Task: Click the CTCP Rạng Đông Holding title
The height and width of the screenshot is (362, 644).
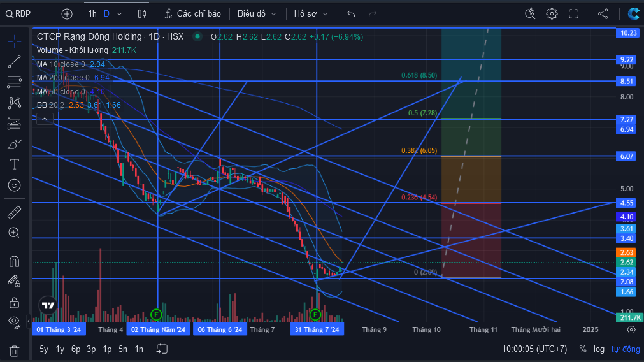Action: (89, 36)
